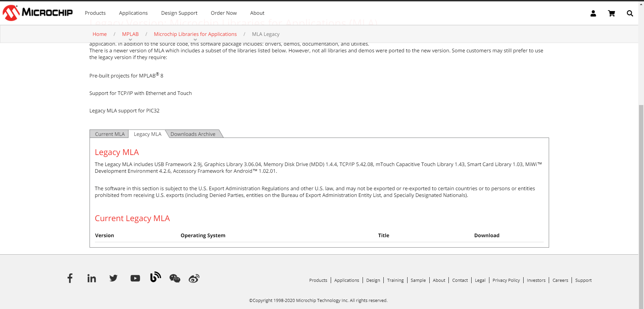Click the Version column header
The image size is (644, 309).
[x=104, y=235]
